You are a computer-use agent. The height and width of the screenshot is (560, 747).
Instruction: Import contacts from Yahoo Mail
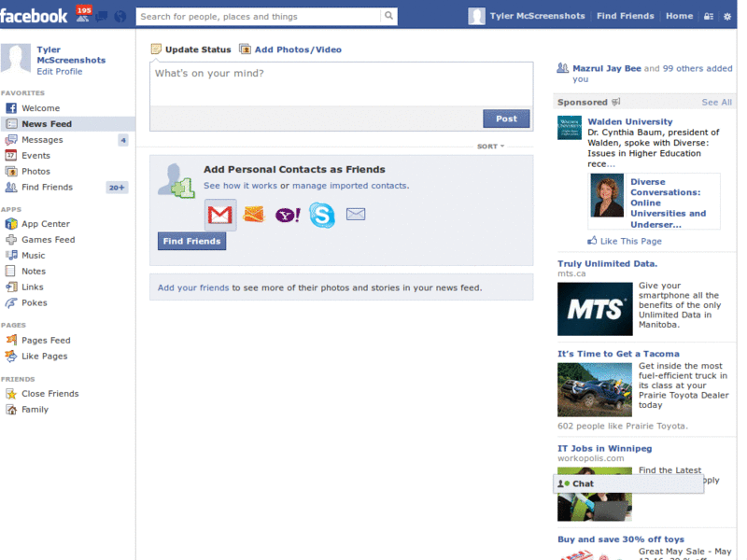[288, 216]
